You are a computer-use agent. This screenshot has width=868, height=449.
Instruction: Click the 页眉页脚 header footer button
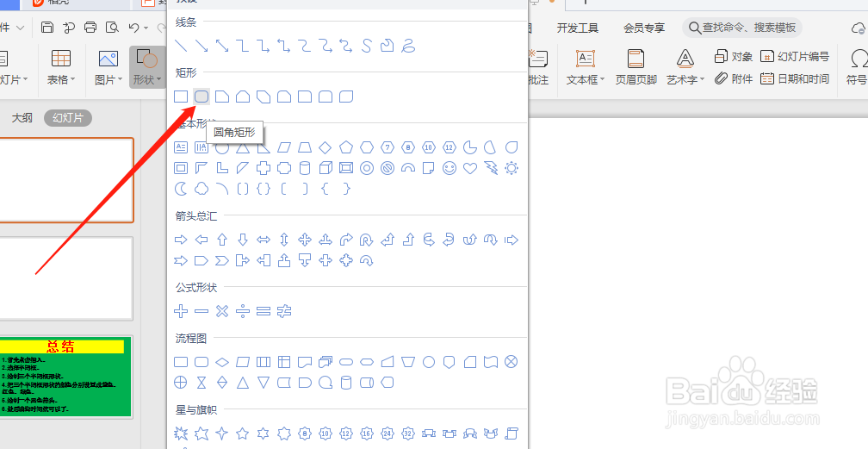(x=636, y=67)
